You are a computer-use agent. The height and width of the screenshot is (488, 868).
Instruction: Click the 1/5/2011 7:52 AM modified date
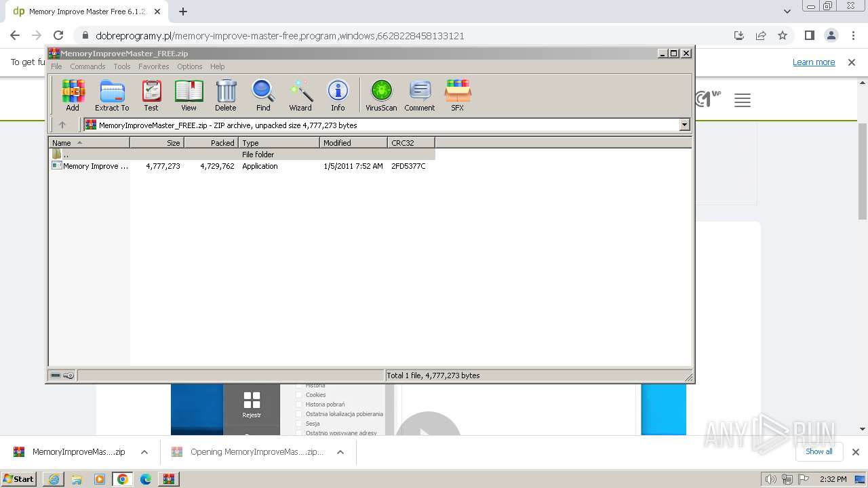[x=353, y=166]
